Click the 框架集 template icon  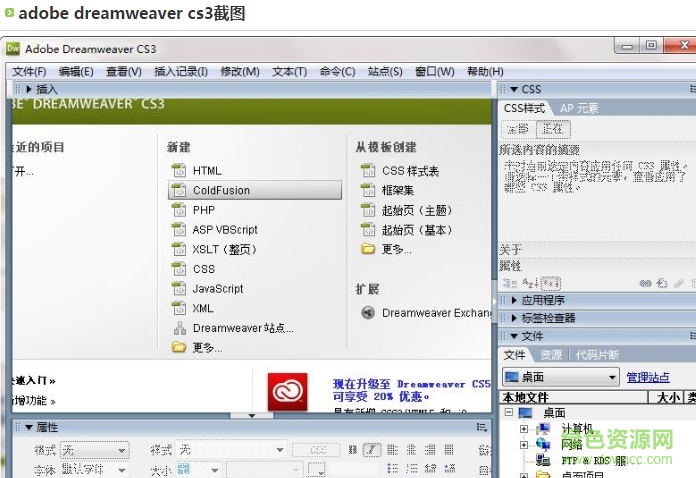pyautogui.click(x=368, y=190)
